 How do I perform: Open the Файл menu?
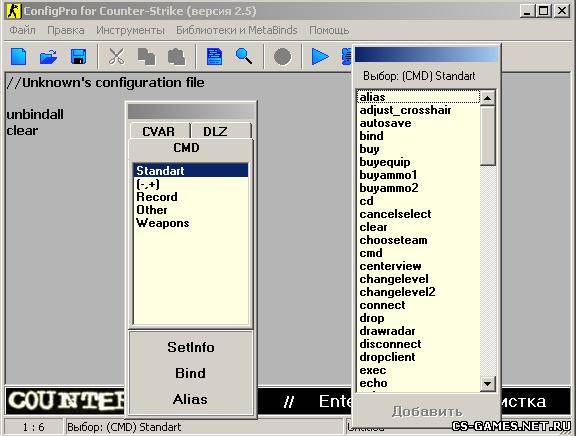(22, 30)
